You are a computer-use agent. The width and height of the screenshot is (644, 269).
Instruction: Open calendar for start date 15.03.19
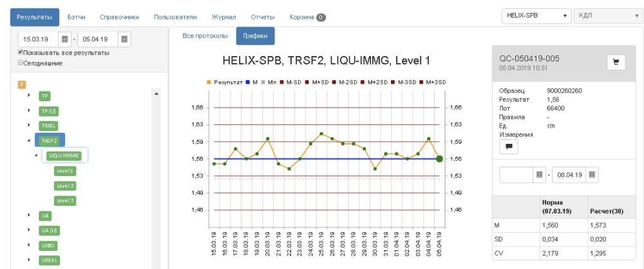click(x=64, y=38)
